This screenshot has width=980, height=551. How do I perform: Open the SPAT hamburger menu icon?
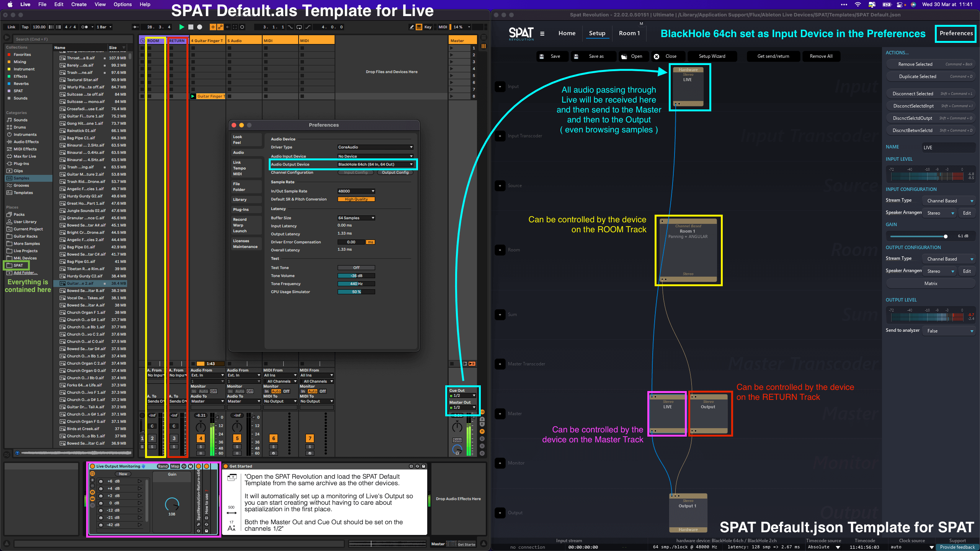[542, 33]
